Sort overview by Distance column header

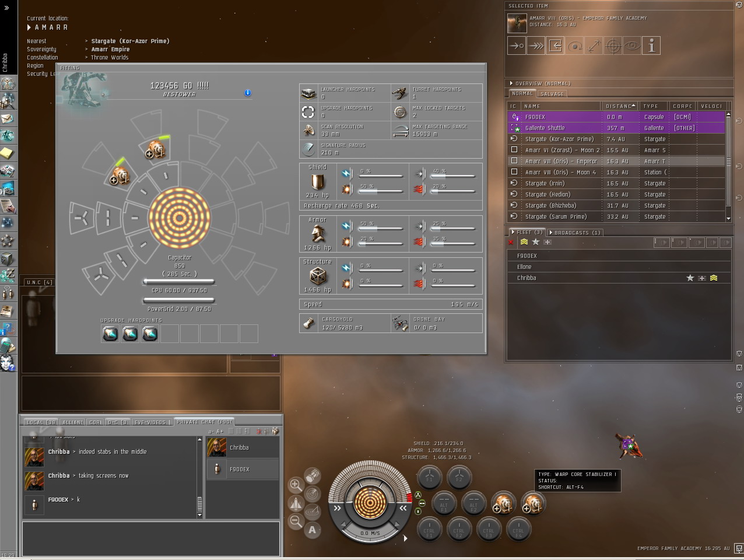(620, 106)
